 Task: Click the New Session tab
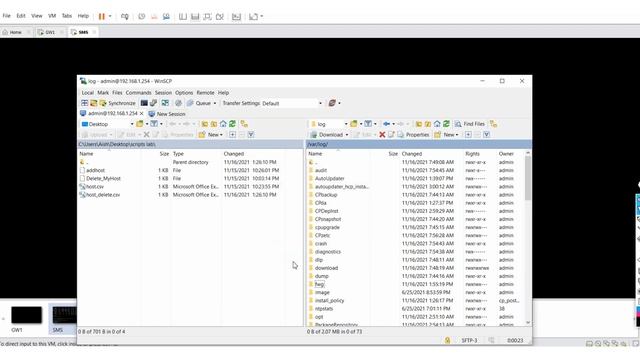(x=167, y=114)
